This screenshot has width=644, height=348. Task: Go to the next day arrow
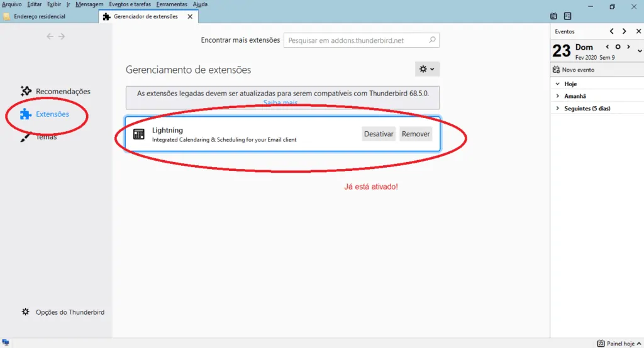(x=628, y=46)
